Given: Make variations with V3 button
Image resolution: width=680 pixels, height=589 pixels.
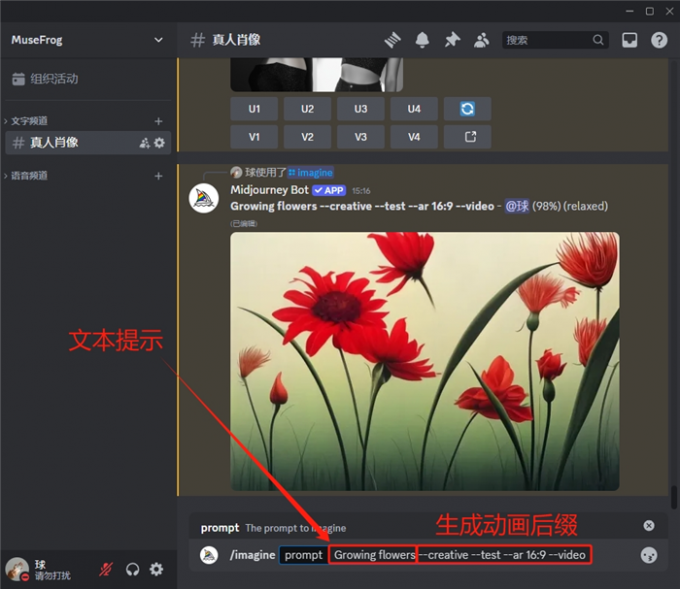Looking at the screenshot, I should pos(361,137).
